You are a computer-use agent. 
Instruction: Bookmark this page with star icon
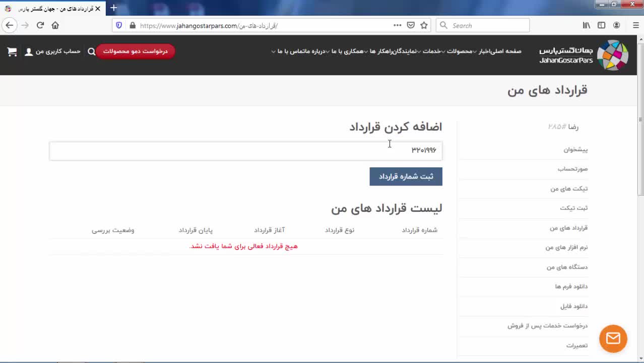click(x=424, y=25)
